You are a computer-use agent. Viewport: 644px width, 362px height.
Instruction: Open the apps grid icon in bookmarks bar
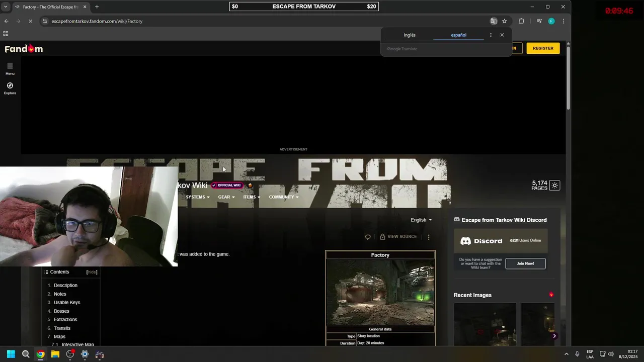click(6, 34)
